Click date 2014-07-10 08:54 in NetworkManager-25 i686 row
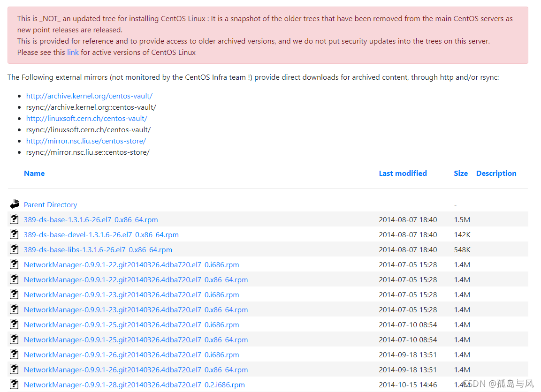Image resolution: width=541 pixels, height=392 pixels. point(408,325)
